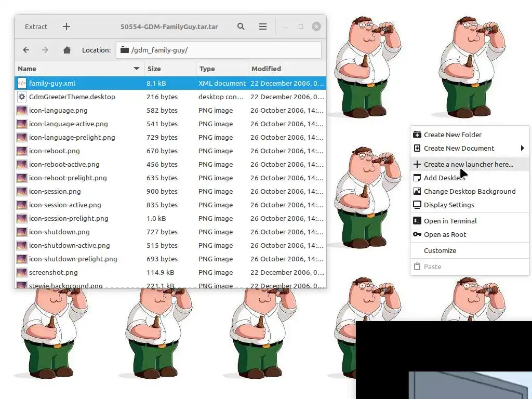Click the add files plus icon
This screenshot has width=532, height=399.
click(x=66, y=26)
